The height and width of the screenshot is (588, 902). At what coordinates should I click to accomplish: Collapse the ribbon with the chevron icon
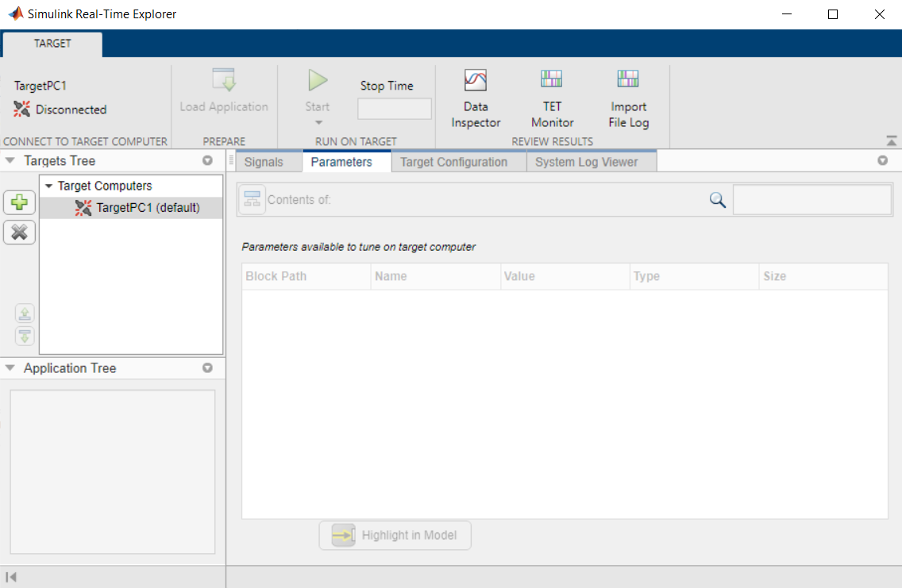coord(891,140)
